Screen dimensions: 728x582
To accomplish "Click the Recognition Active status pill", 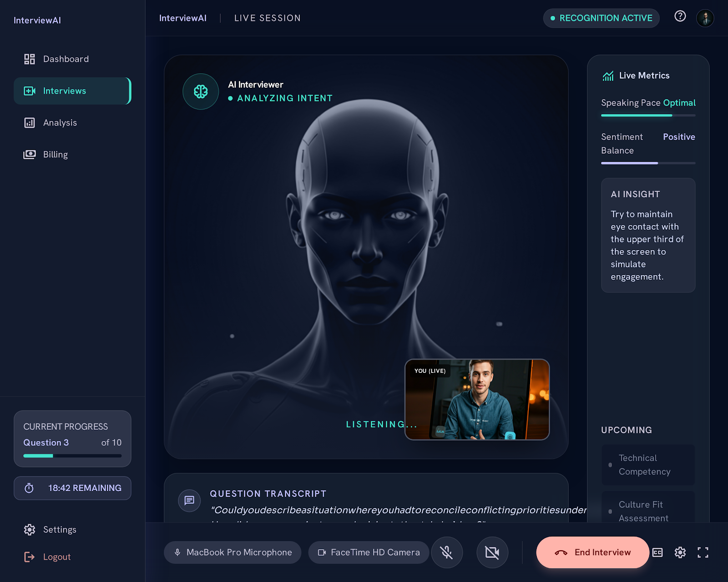I will (x=601, y=18).
